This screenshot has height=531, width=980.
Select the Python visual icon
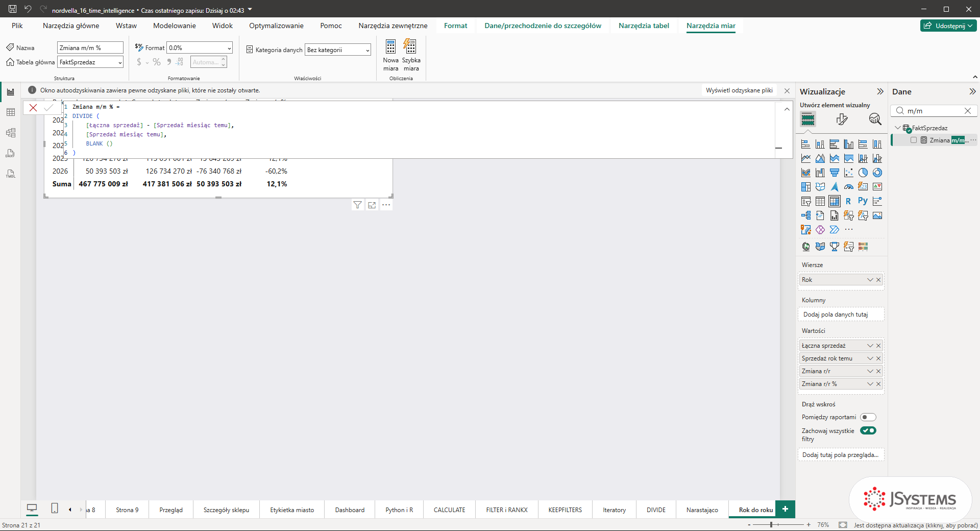(863, 201)
